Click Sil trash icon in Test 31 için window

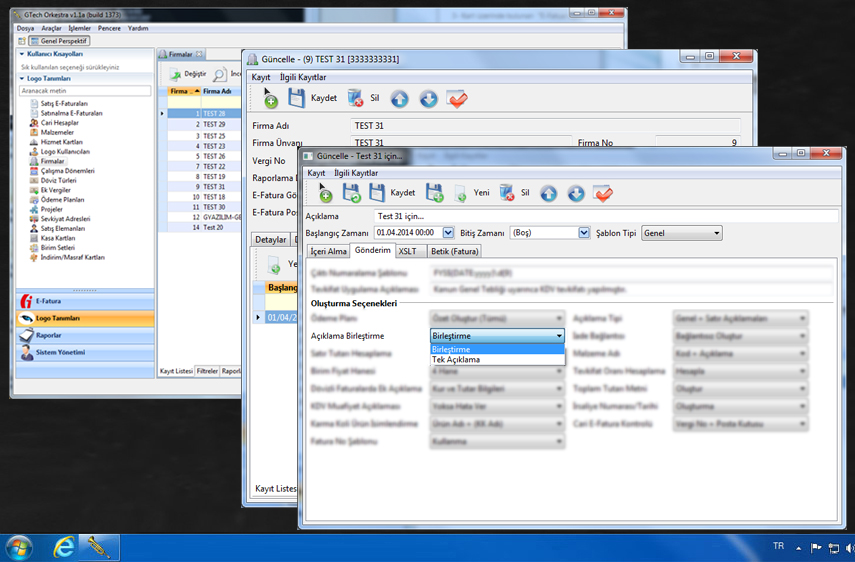(507, 193)
